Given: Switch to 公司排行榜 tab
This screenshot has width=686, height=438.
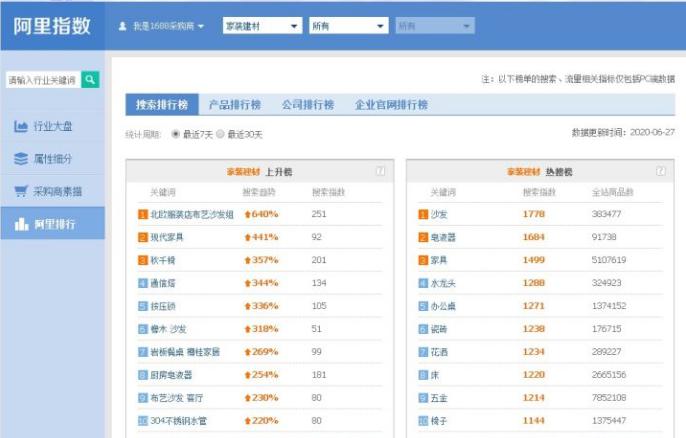Looking at the screenshot, I should pyautogui.click(x=308, y=105).
